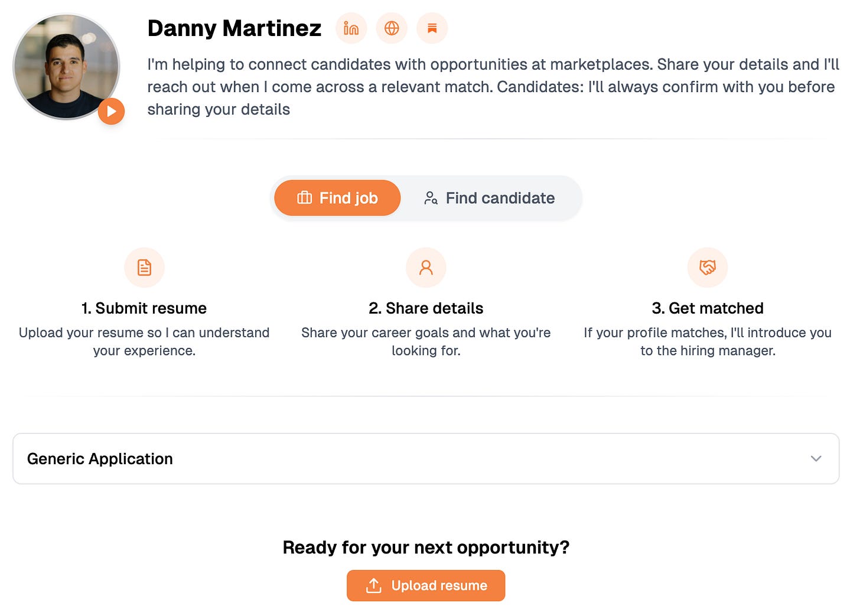Image resolution: width=860 pixels, height=616 pixels.
Task: Expand the Generic Application dropdown
Action: (x=426, y=459)
